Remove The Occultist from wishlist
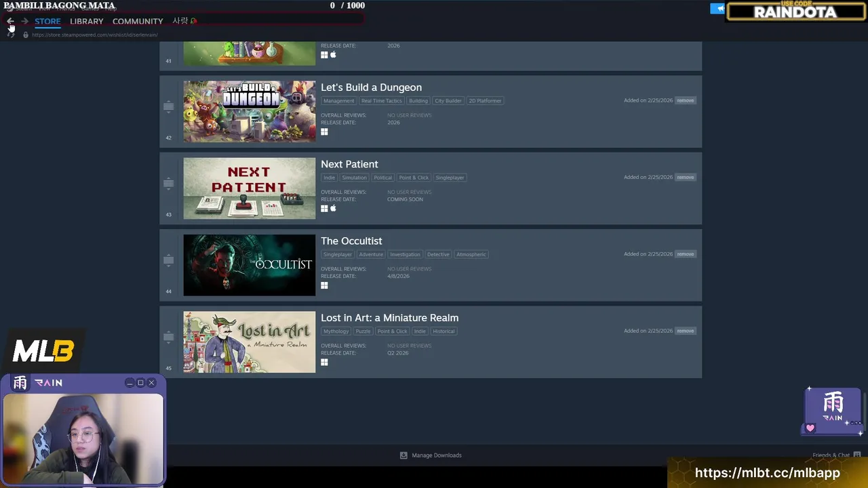The width and height of the screenshot is (868, 488). pyautogui.click(x=685, y=253)
